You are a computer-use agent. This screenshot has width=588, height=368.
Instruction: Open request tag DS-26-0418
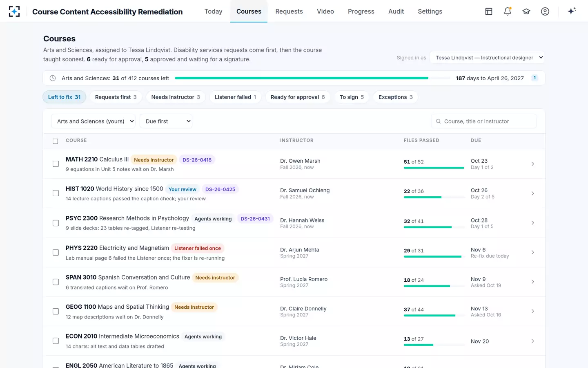197,160
